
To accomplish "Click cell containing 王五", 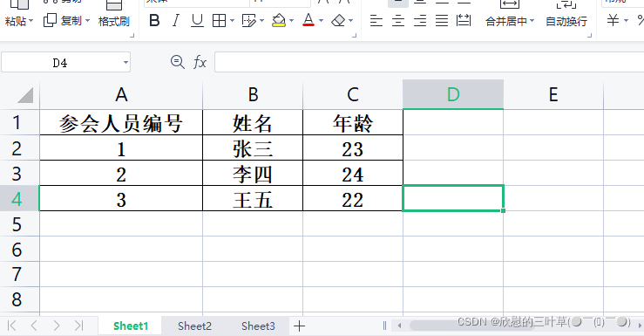I will (253, 199).
